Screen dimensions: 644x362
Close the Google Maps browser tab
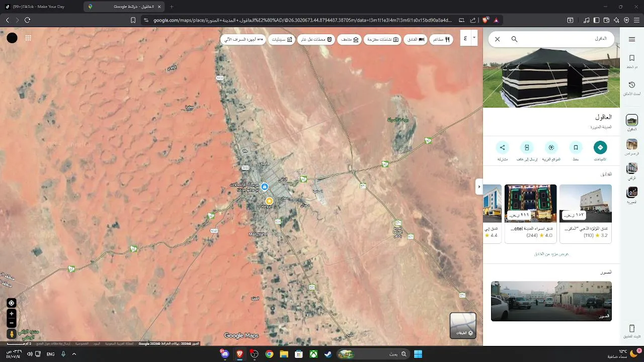(x=159, y=7)
